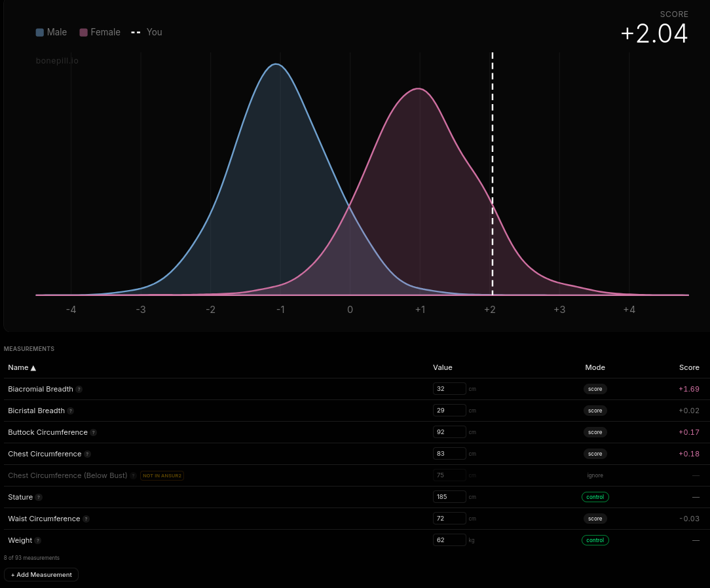Click the Name sort arrow icon

[x=33, y=368]
